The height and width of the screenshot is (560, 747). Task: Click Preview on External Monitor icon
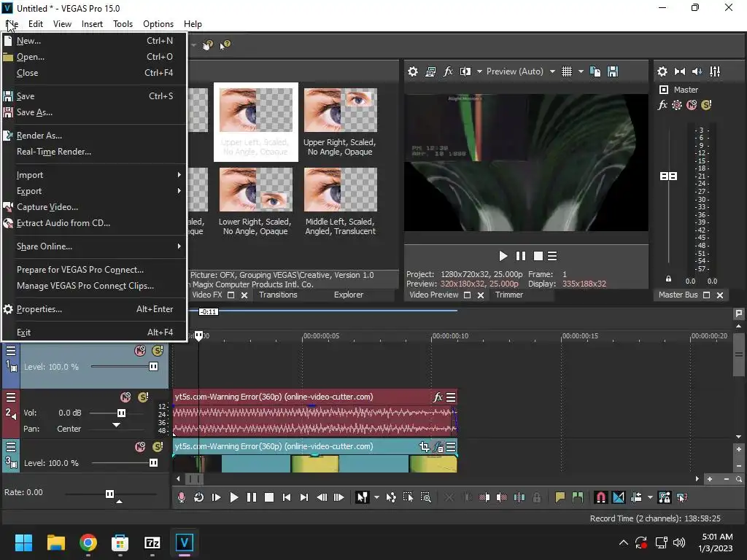click(430, 71)
